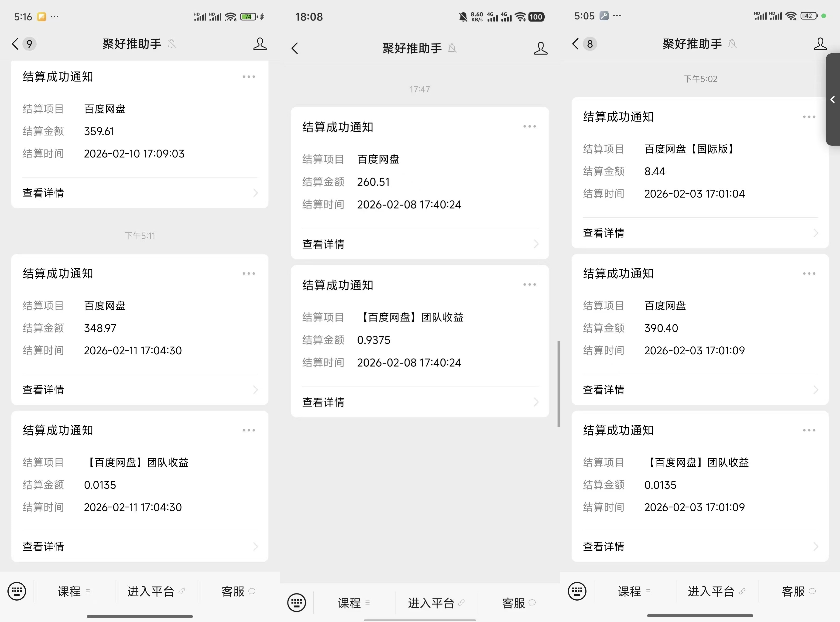Open more options on the 359.61 settlement card
840x622 pixels.
pyautogui.click(x=249, y=77)
